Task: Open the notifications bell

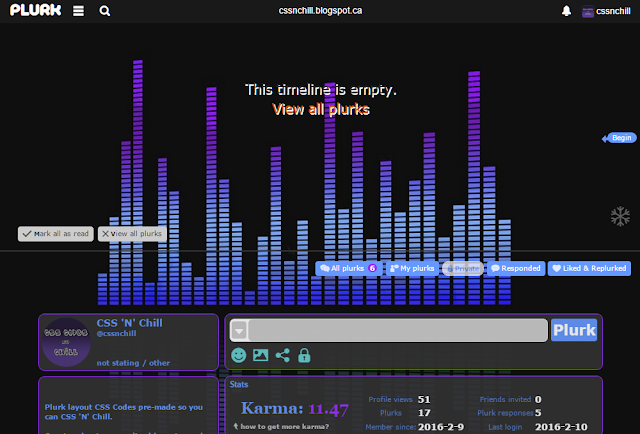Action: click(567, 11)
